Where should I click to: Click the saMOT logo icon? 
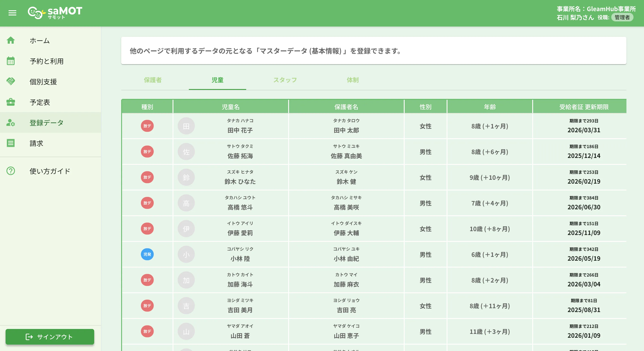click(36, 13)
